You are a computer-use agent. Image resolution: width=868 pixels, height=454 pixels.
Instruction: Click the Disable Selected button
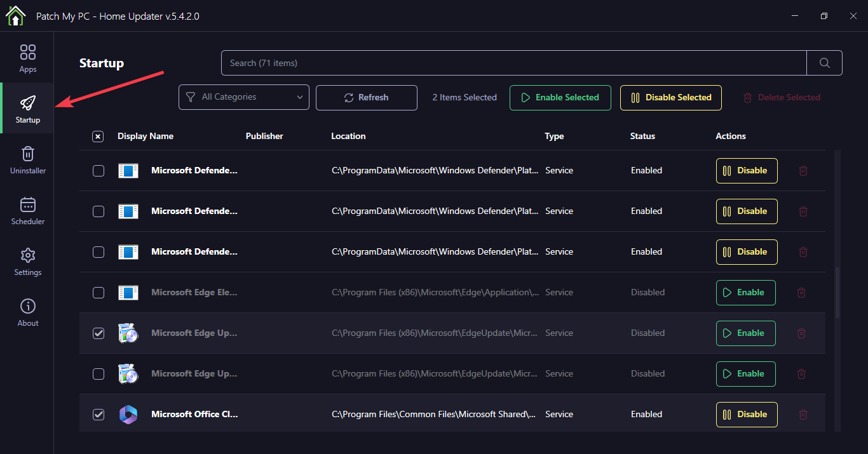point(670,98)
